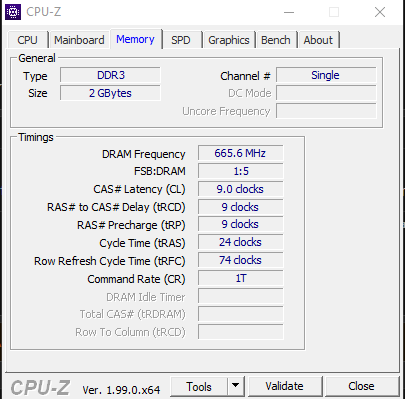This screenshot has width=405, height=399.
Task: Click the Tools button
Action: click(x=199, y=387)
